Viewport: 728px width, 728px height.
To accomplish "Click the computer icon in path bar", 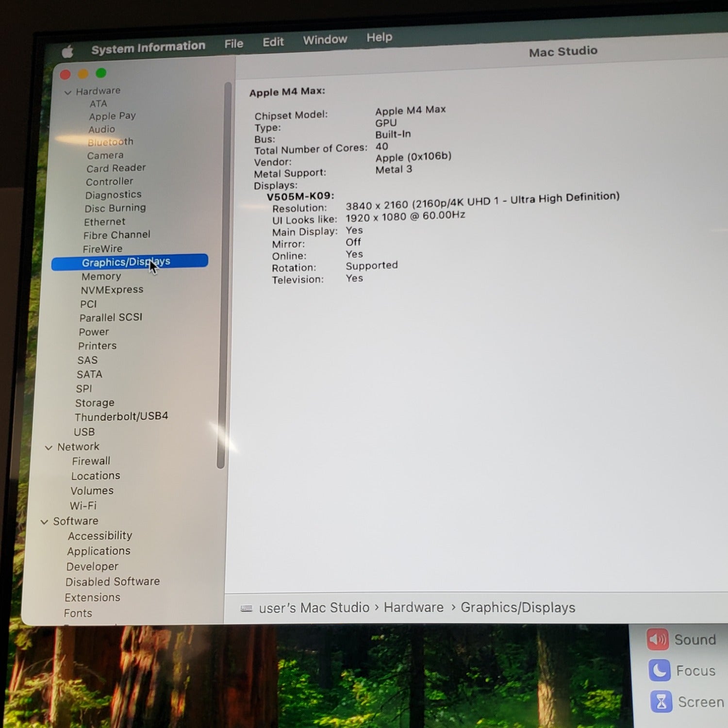I will (247, 608).
